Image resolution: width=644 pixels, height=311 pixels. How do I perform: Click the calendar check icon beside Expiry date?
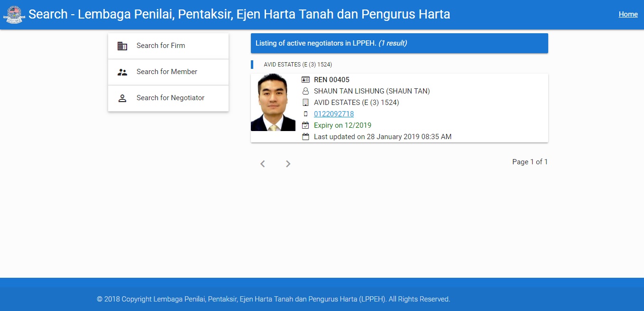tap(305, 125)
